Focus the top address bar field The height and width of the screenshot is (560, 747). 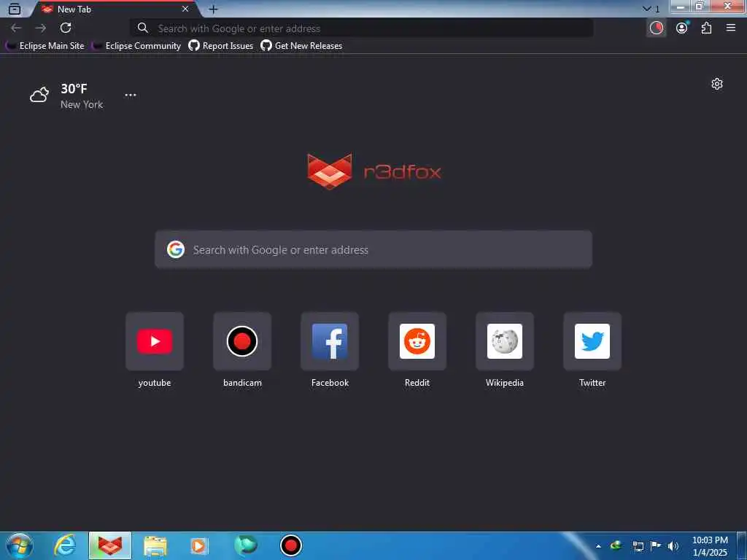(x=362, y=28)
